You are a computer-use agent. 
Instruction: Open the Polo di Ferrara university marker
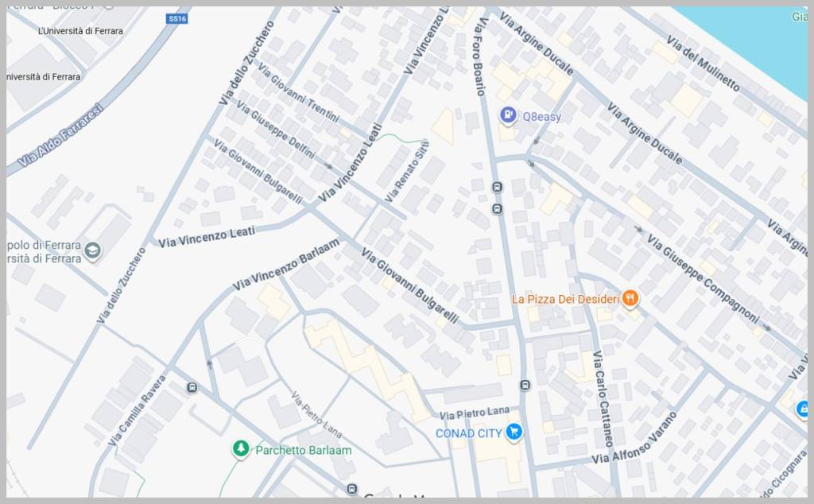pos(92,250)
